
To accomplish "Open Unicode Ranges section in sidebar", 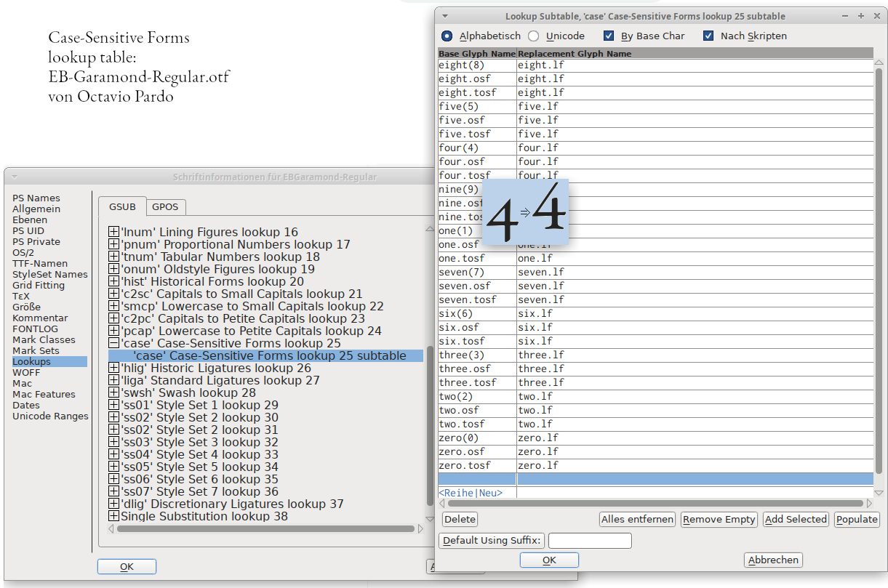I will pyautogui.click(x=50, y=416).
